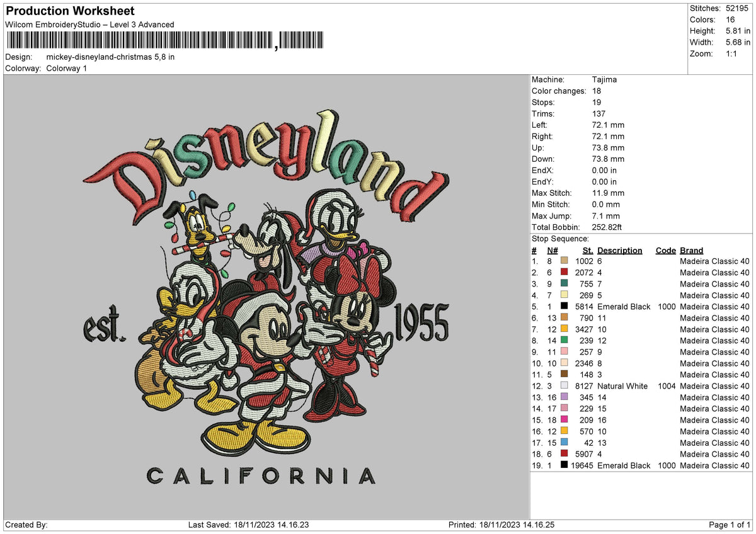Select stitch count '3427' in stop 7
Image resolution: width=756 pixels, height=534 pixels.
point(585,329)
